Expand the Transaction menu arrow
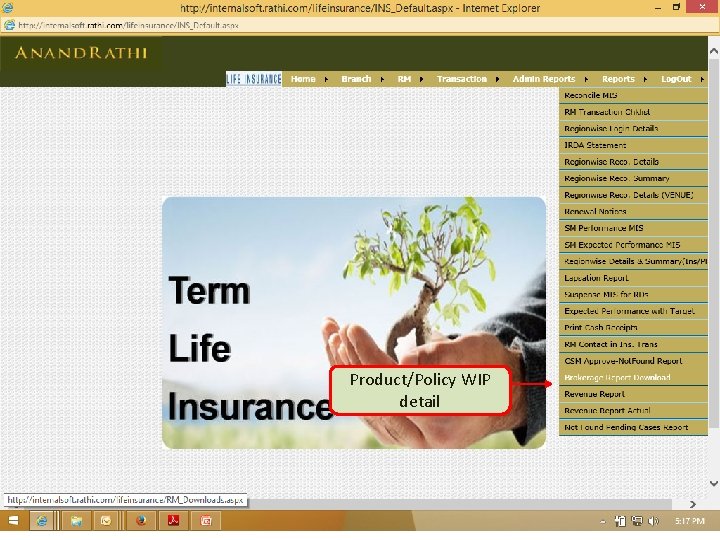 click(497, 79)
